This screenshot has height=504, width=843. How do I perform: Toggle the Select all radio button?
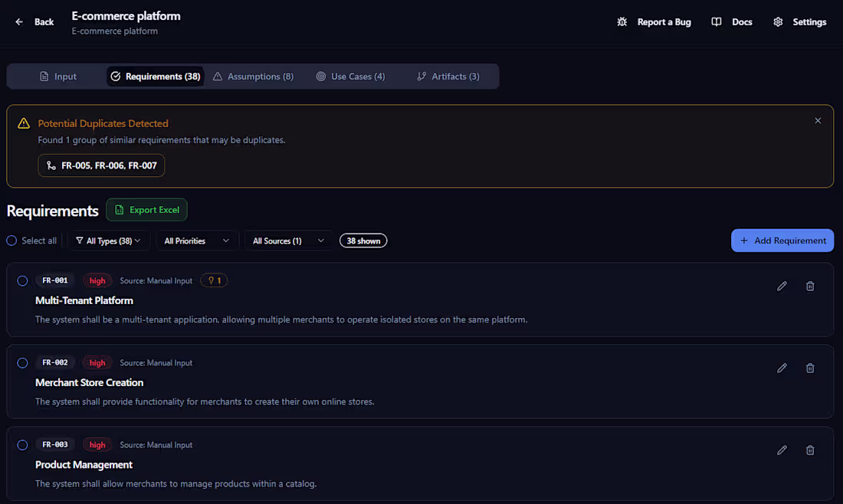point(11,241)
